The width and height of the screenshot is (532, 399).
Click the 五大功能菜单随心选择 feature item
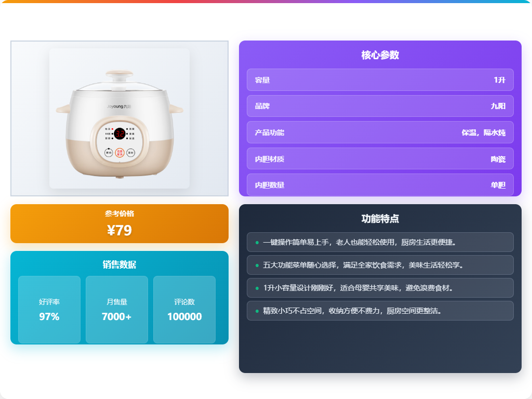pyautogui.click(x=380, y=265)
